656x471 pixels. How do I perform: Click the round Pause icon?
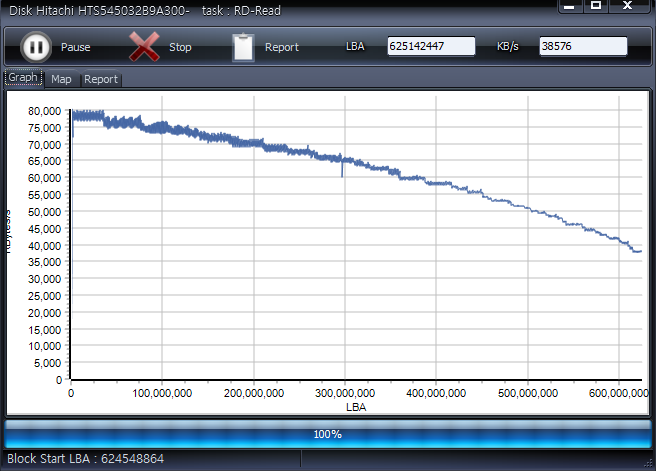[x=36, y=47]
